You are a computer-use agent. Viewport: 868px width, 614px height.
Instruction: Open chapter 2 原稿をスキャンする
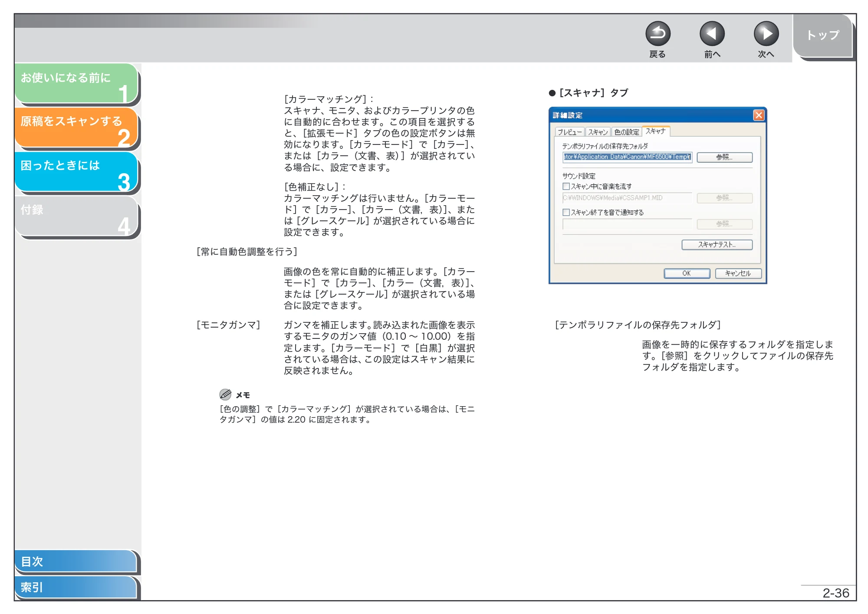[76, 128]
